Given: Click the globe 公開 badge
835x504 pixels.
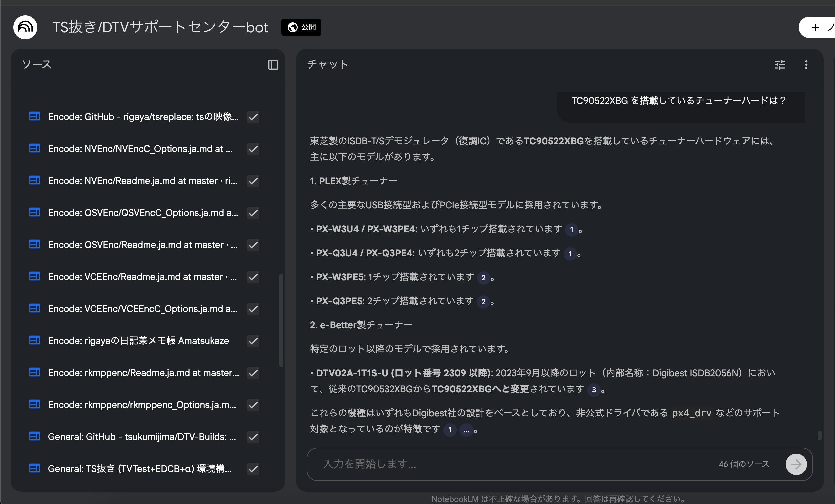Looking at the screenshot, I should (x=301, y=27).
